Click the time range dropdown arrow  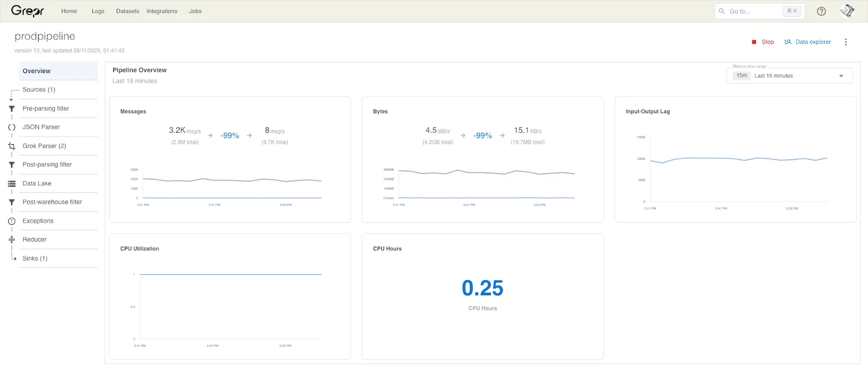tap(841, 76)
